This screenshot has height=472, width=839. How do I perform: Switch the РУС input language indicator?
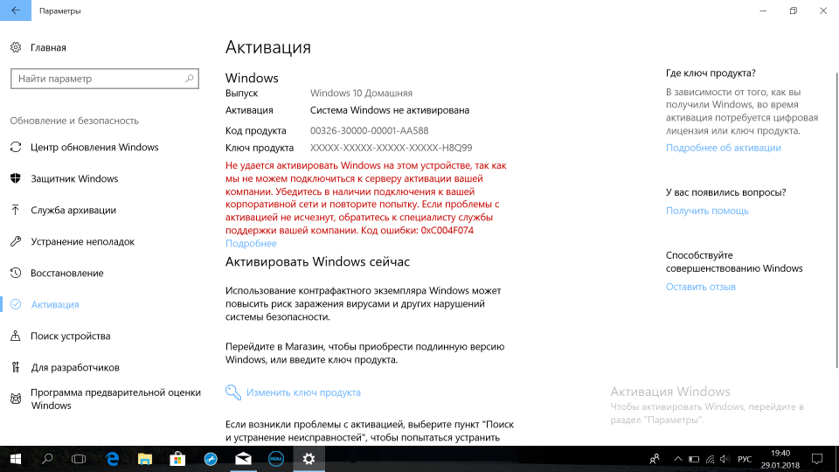[x=744, y=459]
